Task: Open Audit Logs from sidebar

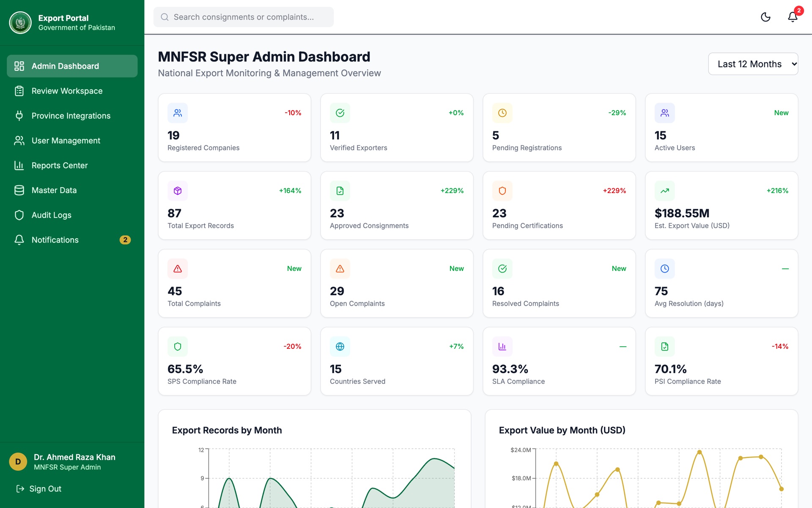Action: [x=72, y=215]
